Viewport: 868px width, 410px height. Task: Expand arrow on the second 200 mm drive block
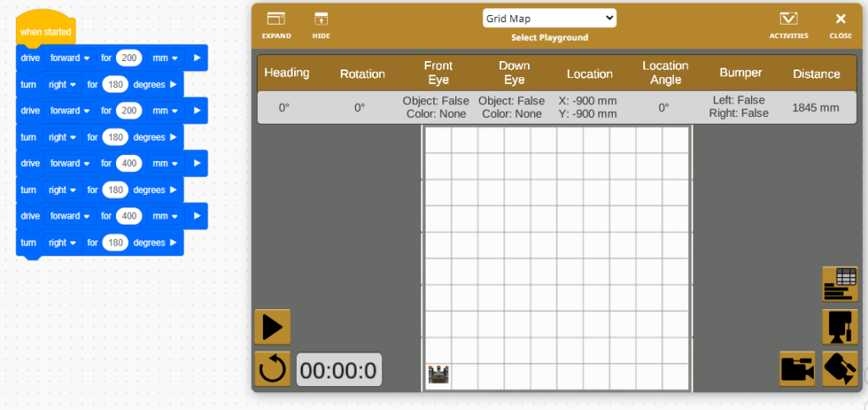197,111
